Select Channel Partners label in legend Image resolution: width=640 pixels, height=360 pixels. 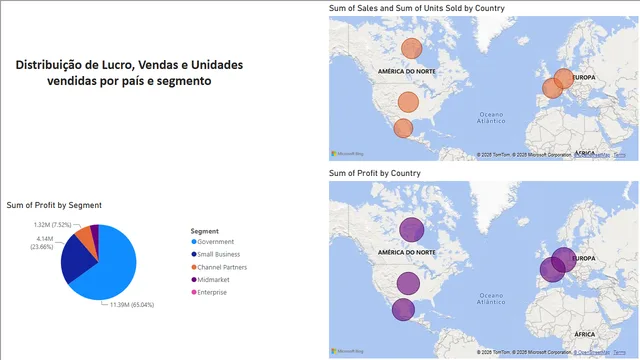222,267
